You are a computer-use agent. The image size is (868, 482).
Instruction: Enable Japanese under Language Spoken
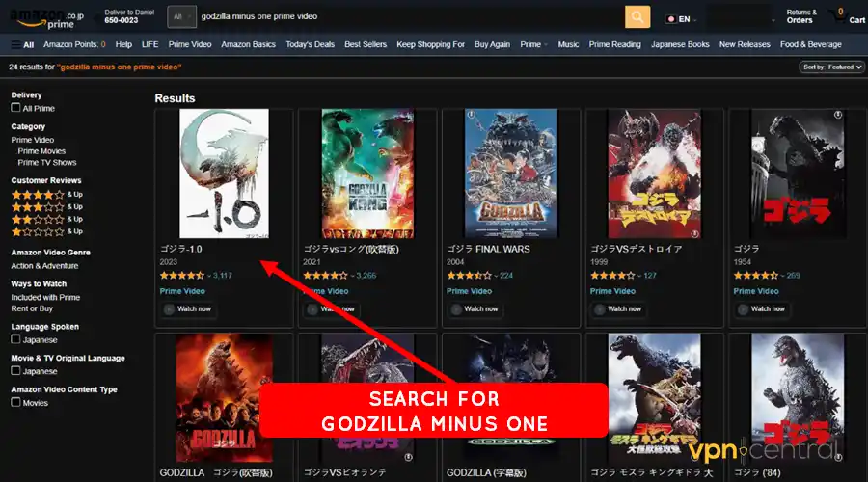[x=15, y=339]
